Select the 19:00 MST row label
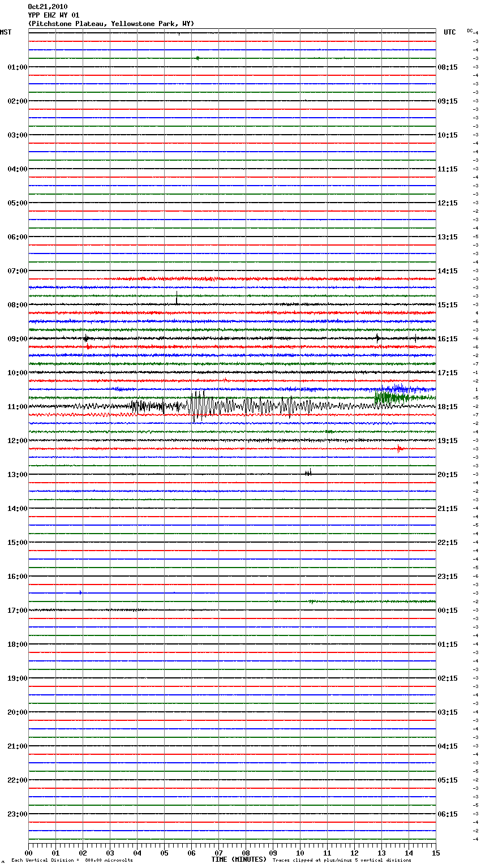 [x=18, y=678]
